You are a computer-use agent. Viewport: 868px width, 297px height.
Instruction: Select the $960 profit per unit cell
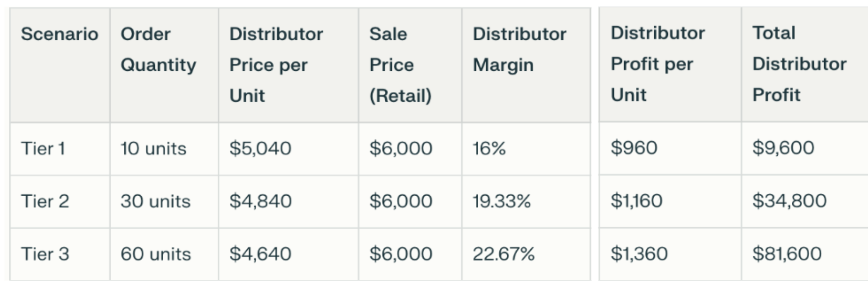(x=634, y=148)
